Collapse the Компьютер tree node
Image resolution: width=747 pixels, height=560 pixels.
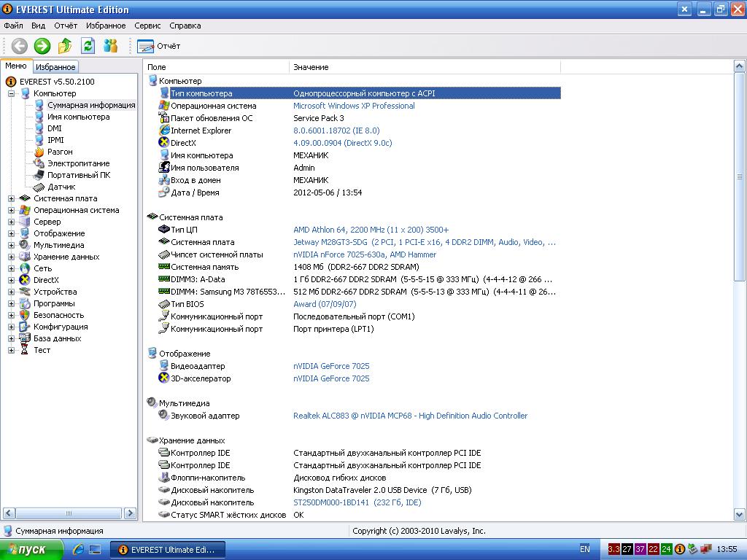[x=11, y=94]
